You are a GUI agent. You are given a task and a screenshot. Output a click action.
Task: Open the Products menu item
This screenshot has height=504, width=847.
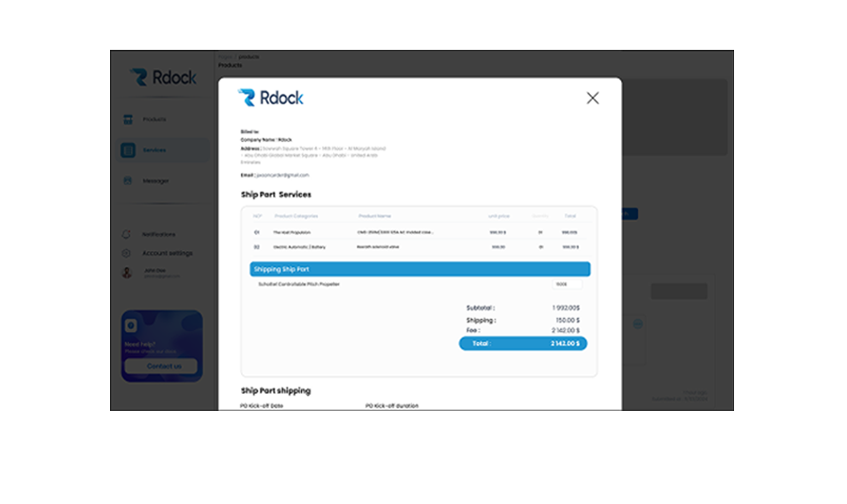click(x=154, y=120)
